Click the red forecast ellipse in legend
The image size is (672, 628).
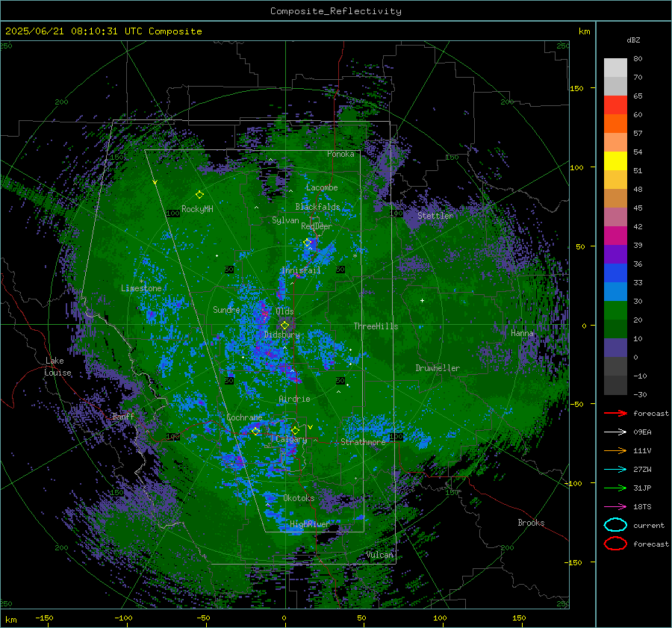point(615,544)
